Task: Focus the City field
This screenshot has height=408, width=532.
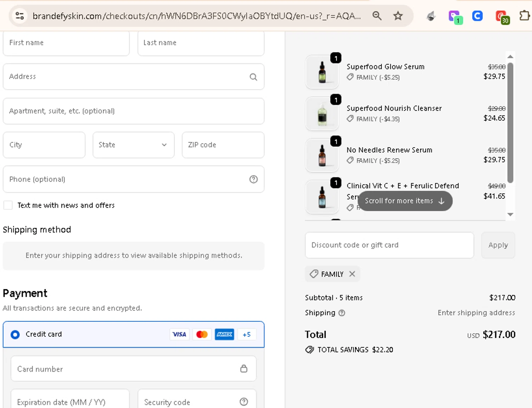Action: tap(44, 145)
